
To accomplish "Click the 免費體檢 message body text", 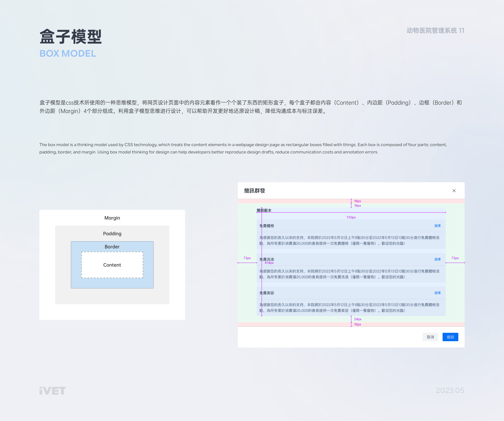I will tap(349, 240).
